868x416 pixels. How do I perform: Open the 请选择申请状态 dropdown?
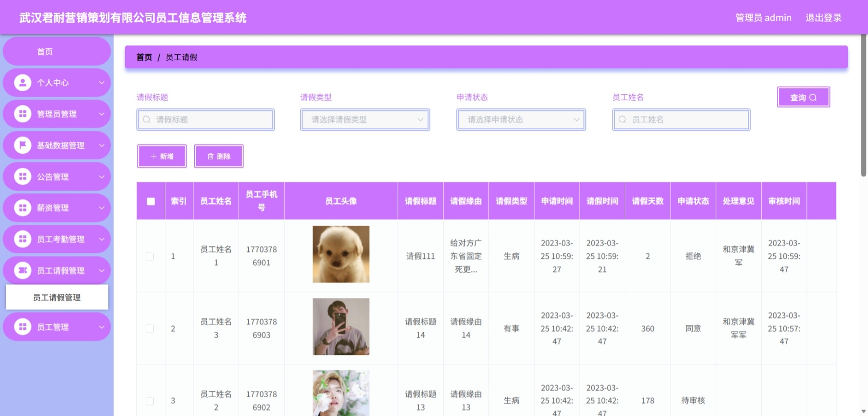pos(521,120)
